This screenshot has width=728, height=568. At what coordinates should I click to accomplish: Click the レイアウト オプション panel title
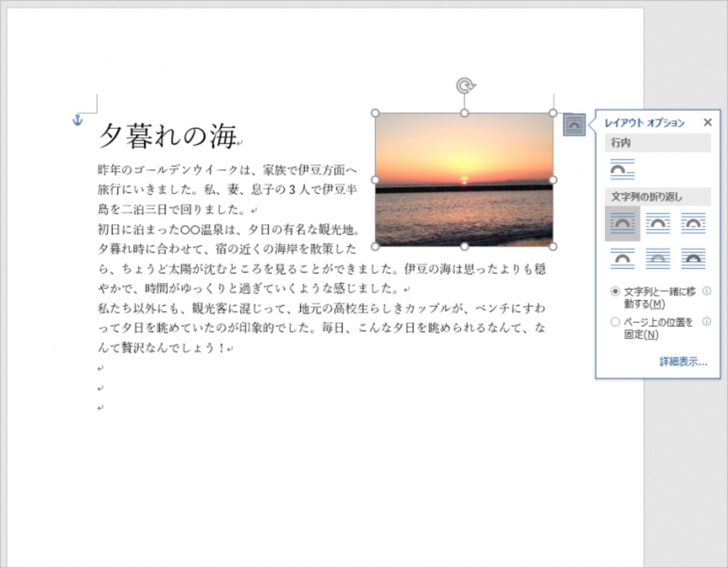tap(644, 123)
